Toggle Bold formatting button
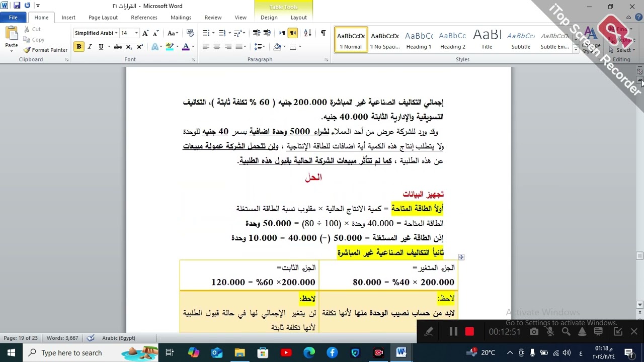This screenshot has height=362, width=644. click(x=78, y=47)
